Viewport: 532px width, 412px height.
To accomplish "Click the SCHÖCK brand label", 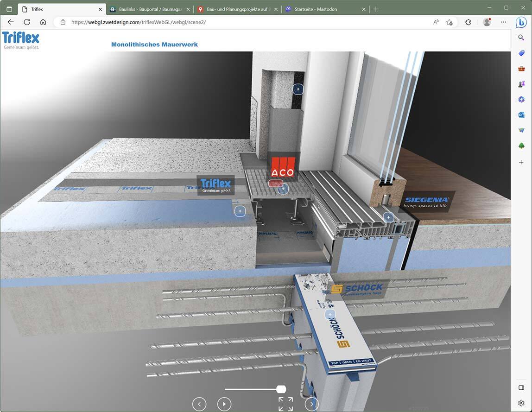I will click(x=357, y=290).
